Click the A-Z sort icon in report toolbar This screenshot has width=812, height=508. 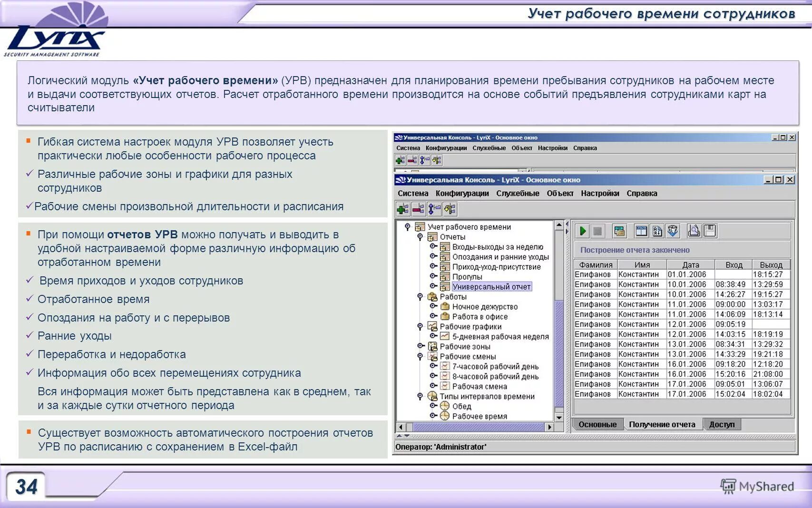(657, 231)
